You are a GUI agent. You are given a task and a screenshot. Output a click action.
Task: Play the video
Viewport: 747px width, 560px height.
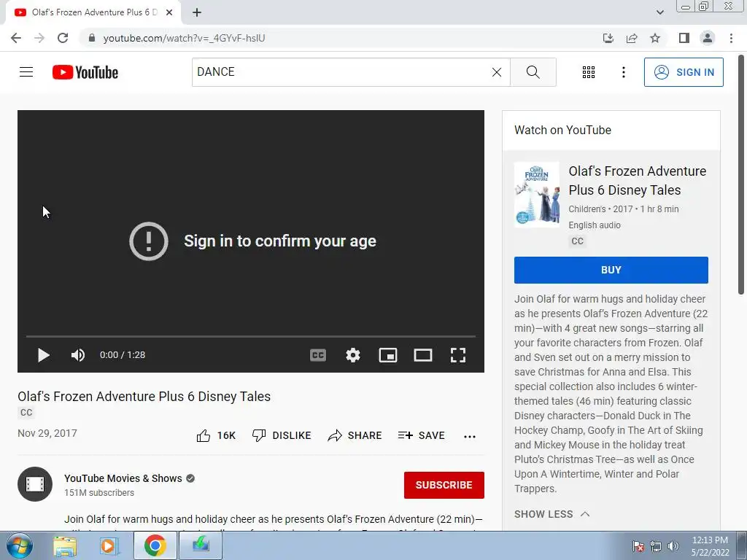click(x=43, y=355)
